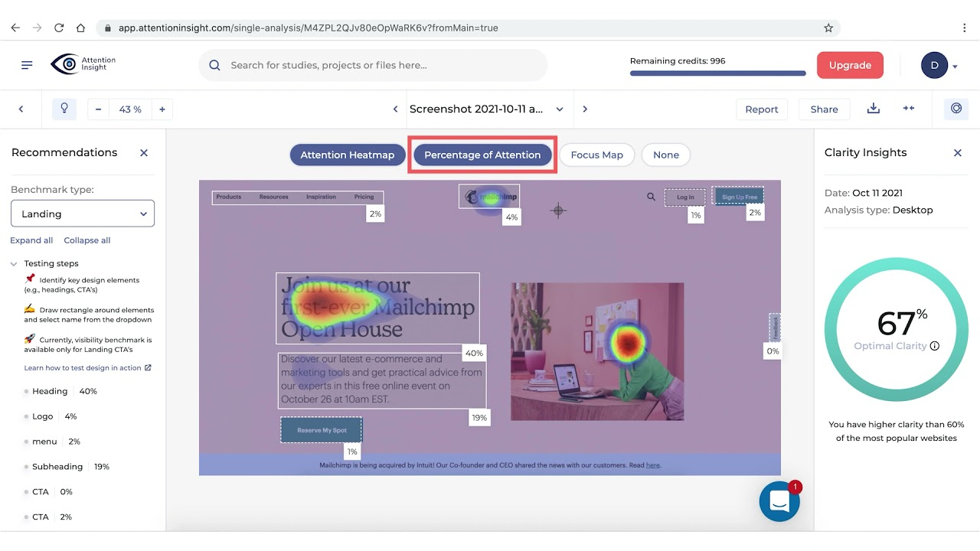Zoom out with the minus button
The width and height of the screenshot is (980, 551).
[x=99, y=109]
